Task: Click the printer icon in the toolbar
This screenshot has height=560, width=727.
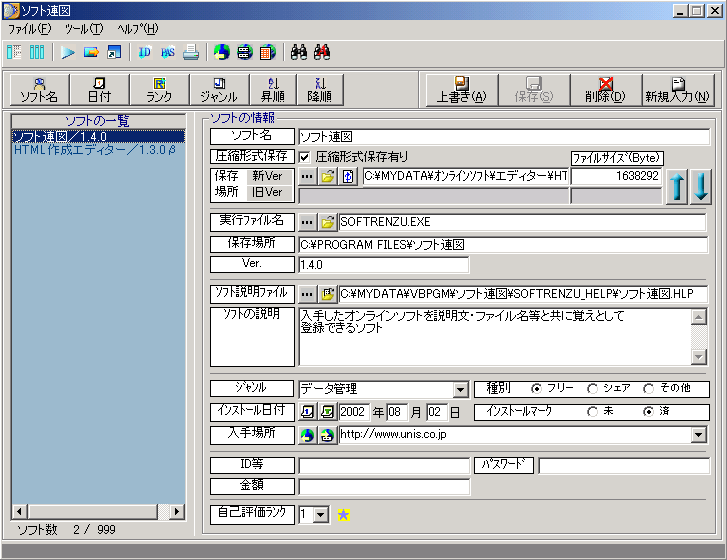Action: point(190,52)
